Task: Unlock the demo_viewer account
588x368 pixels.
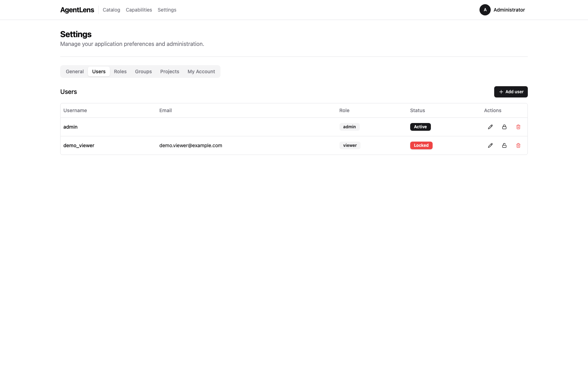Action: point(504,145)
